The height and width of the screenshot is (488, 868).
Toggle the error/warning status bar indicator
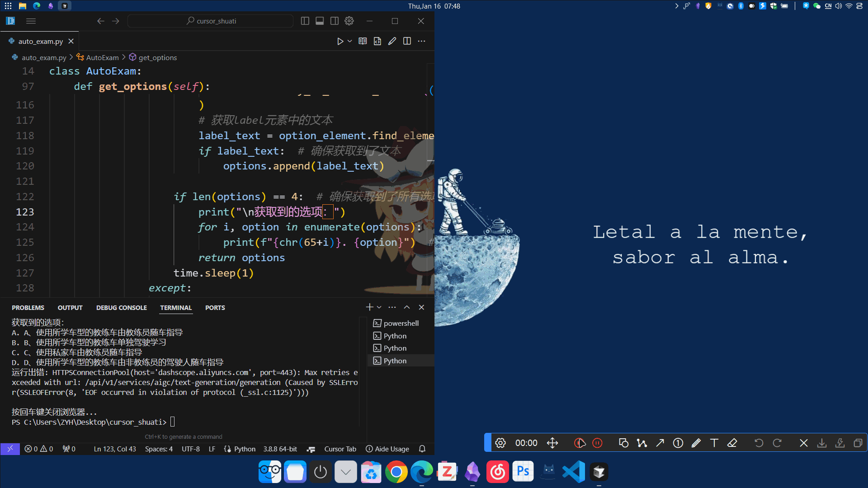click(x=38, y=449)
